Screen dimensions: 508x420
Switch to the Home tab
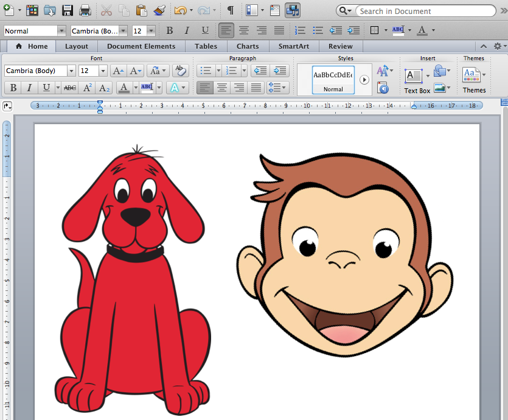(32, 46)
